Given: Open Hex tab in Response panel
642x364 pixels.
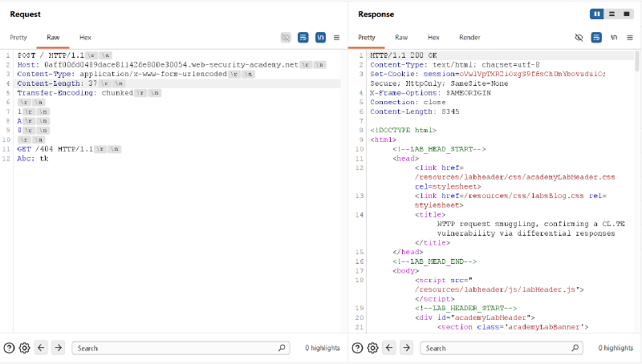Looking at the screenshot, I should [x=433, y=38].
